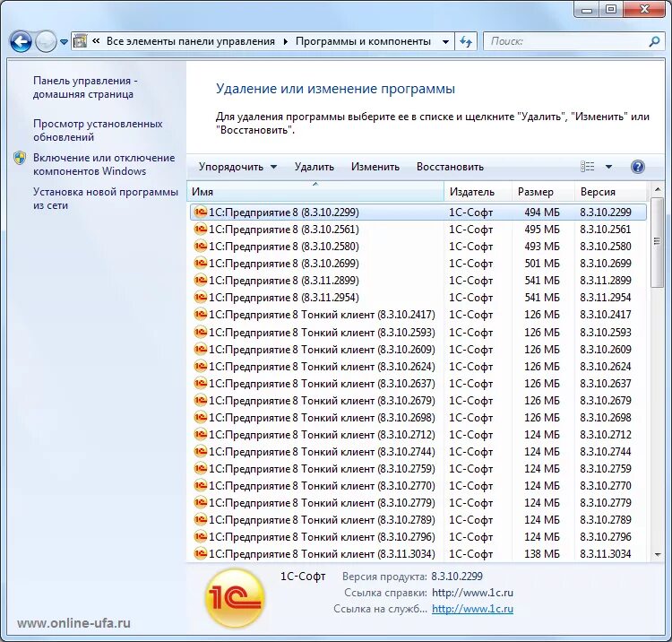
Task: Open breadcrumb 'Все элементы панели управления'
Action: (x=191, y=41)
